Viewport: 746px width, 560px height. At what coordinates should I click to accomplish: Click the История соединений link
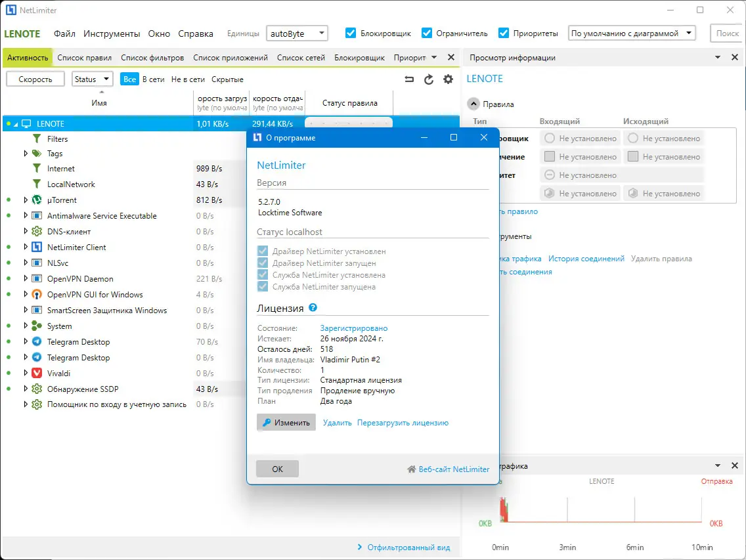tap(586, 259)
